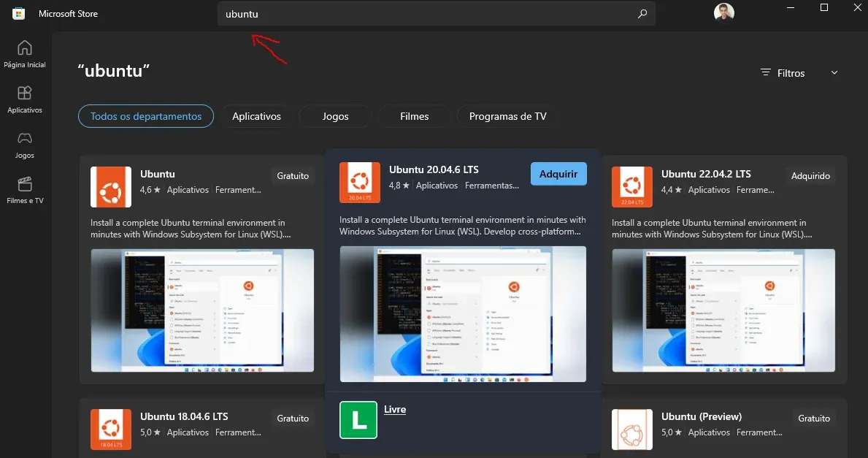Screen dimensions: 868x458
Task: Expand the Filtros chevron
Action: (x=834, y=72)
